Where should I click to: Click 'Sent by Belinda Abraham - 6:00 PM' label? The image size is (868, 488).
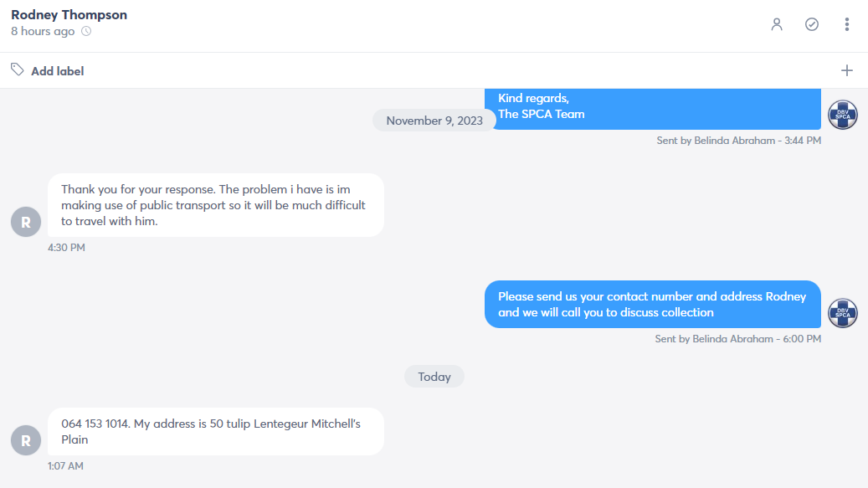coord(738,339)
